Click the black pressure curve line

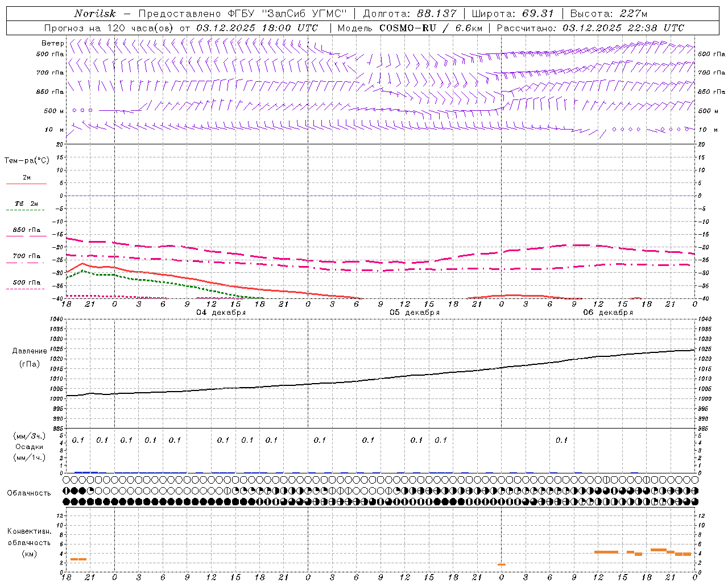point(380,377)
